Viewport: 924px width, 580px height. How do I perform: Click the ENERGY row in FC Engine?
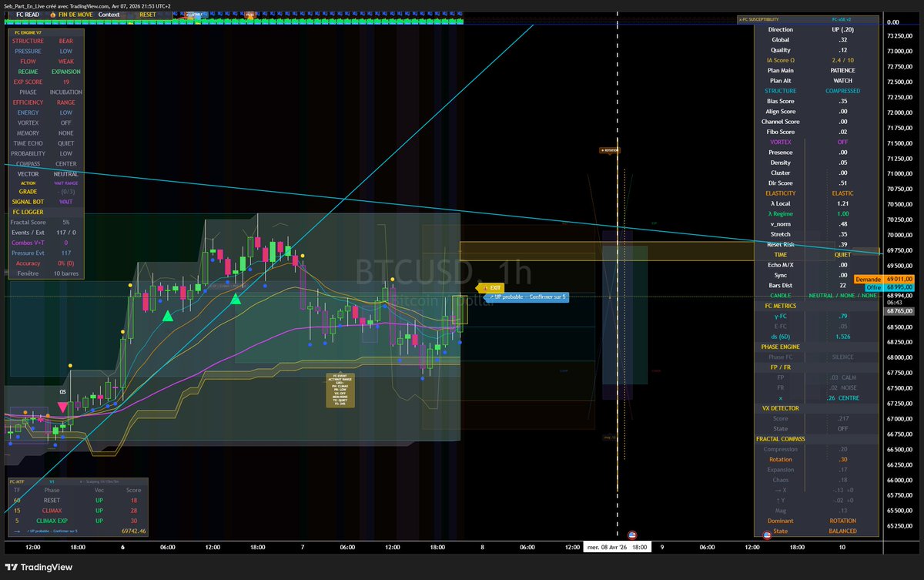45,112
